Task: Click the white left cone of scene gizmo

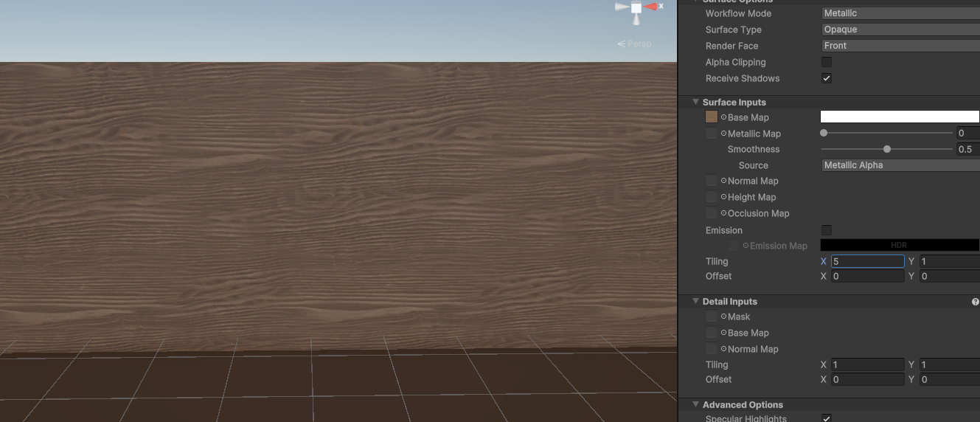Action: [x=622, y=7]
